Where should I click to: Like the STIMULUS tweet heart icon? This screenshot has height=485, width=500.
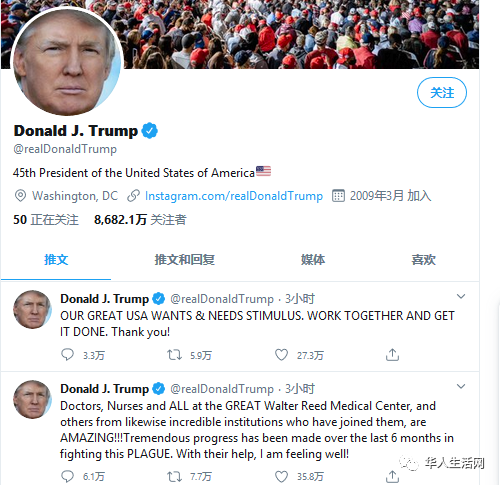(x=281, y=355)
